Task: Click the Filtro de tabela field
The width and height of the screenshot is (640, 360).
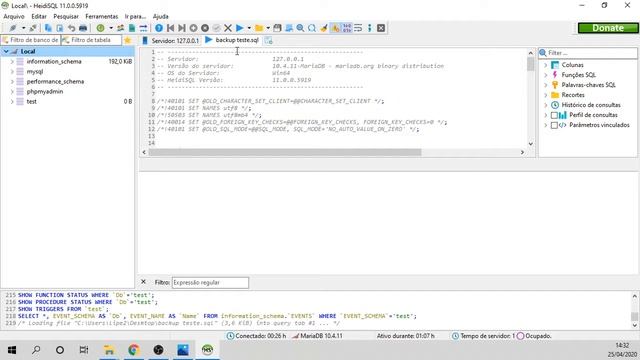Action: coord(91,40)
